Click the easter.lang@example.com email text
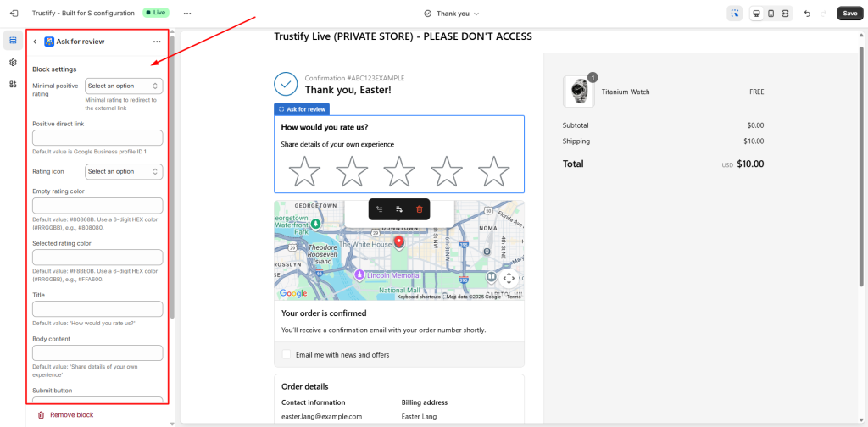 pos(321,417)
